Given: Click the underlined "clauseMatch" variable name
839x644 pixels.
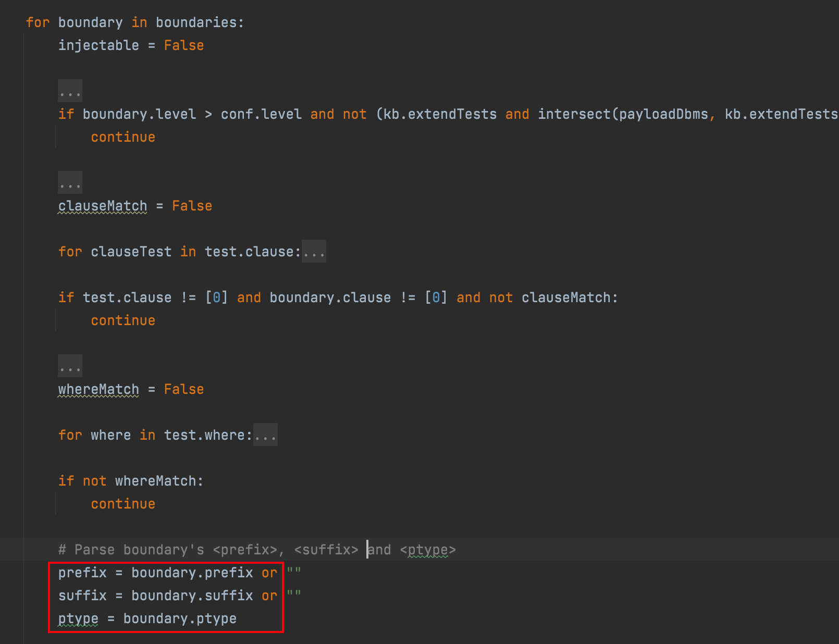Looking at the screenshot, I should tap(102, 206).
